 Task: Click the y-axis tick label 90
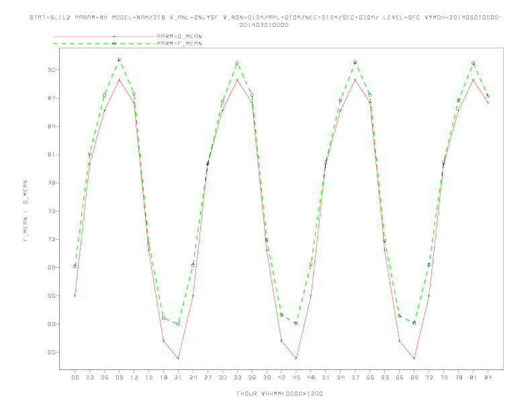(x=51, y=70)
